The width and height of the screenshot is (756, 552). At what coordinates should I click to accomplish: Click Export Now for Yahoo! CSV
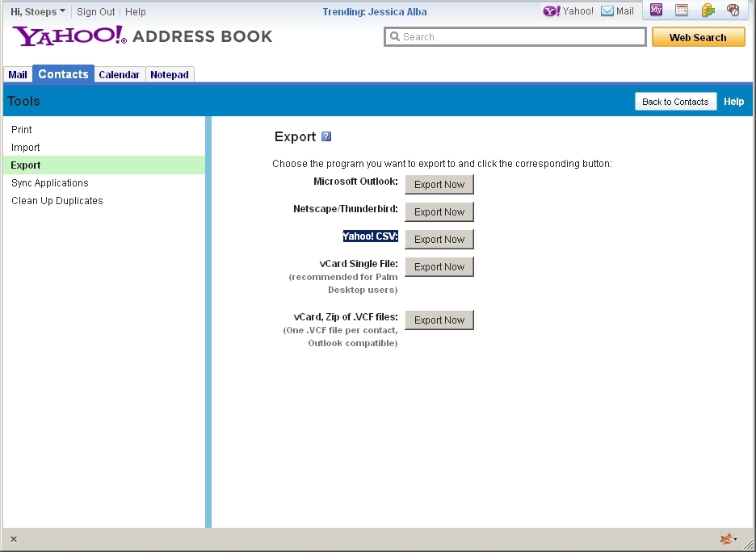(439, 240)
